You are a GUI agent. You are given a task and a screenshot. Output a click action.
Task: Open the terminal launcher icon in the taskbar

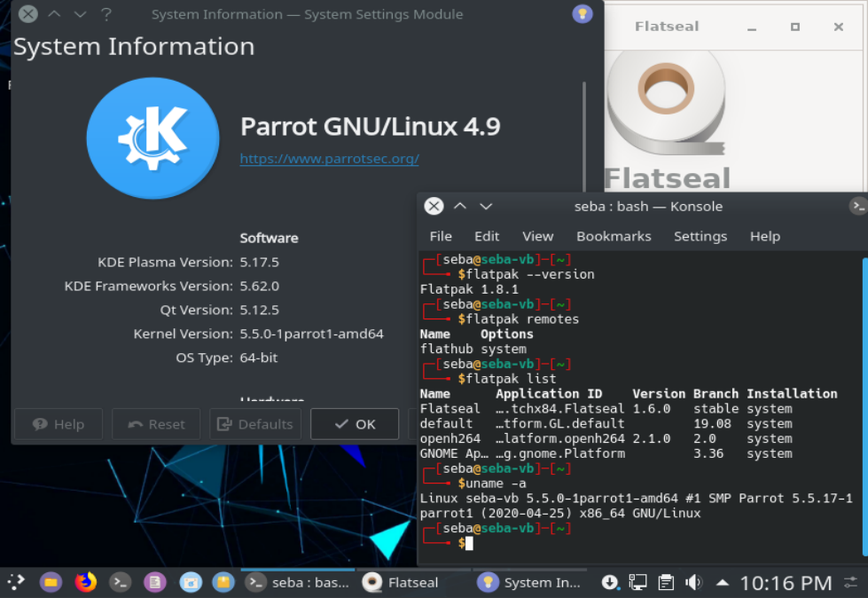point(120,582)
